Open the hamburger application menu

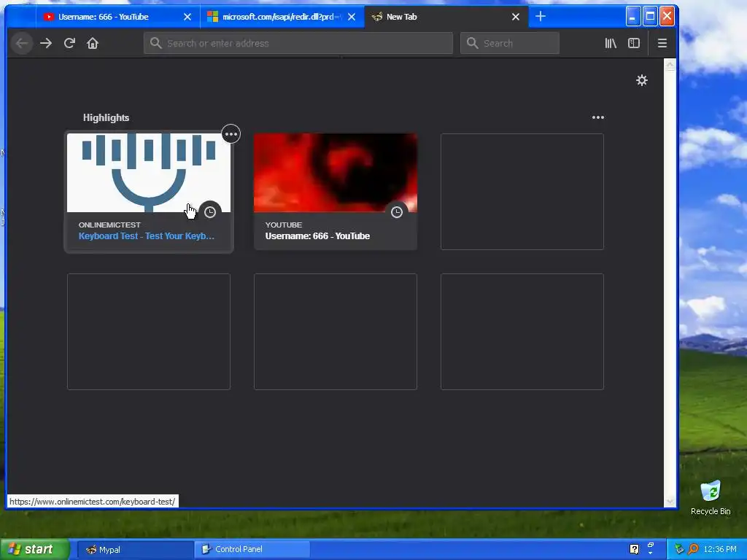point(662,43)
